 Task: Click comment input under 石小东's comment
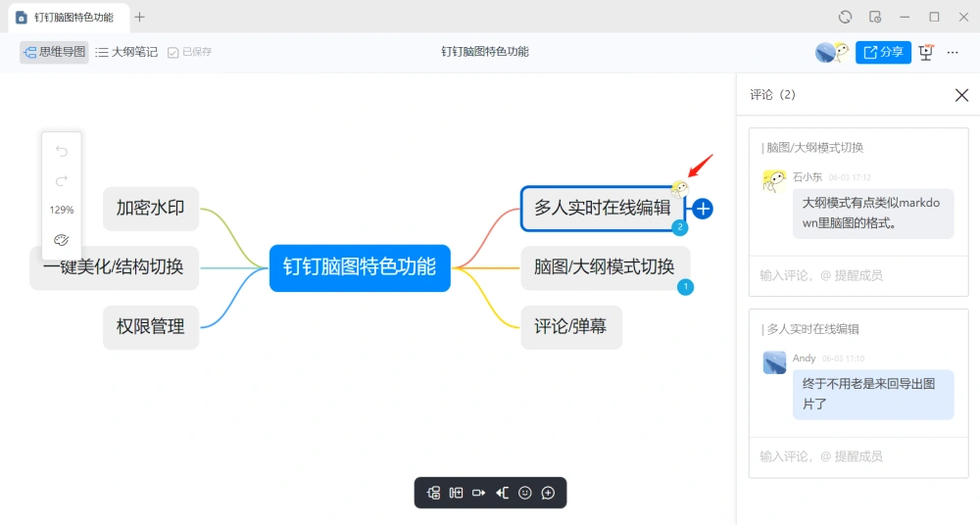pos(858,275)
